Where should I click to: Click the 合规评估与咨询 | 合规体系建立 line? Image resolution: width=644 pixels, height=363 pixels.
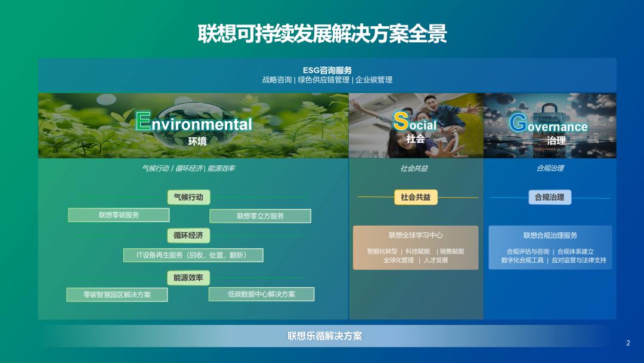point(550,251)
